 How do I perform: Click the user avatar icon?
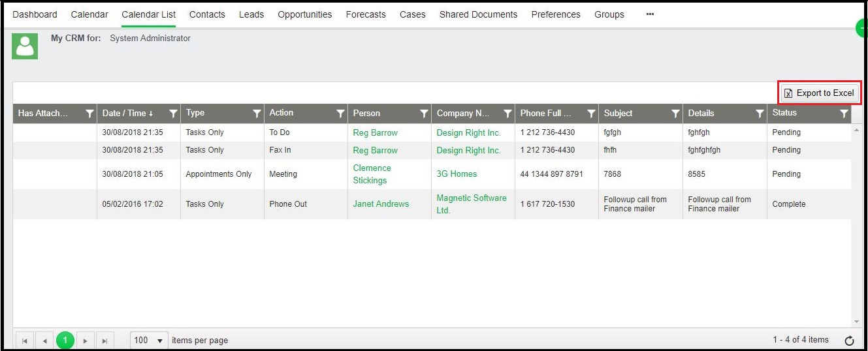[25, 46]
